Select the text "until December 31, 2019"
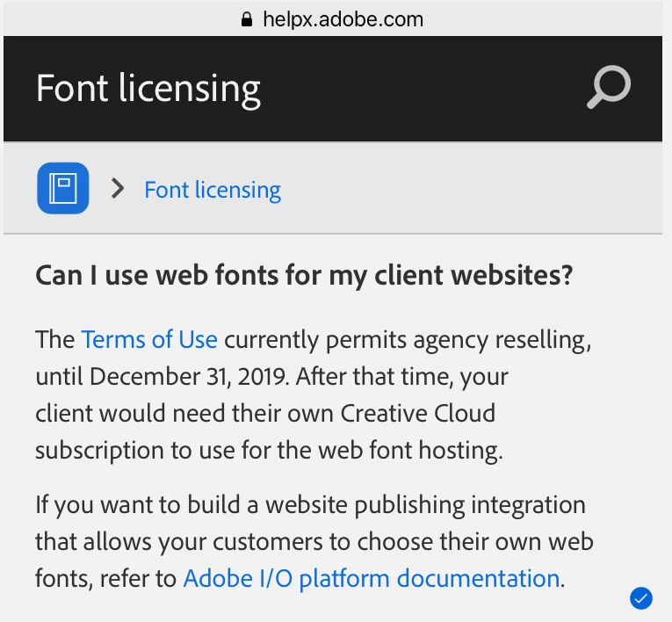The height and width of the screenshot is (622, 672). tap(160, 377)
